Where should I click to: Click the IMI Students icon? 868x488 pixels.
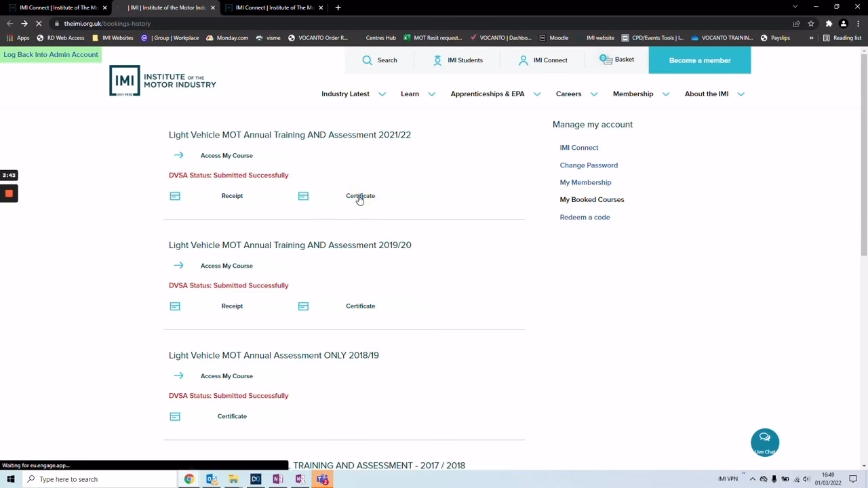[x=437, y=60]
